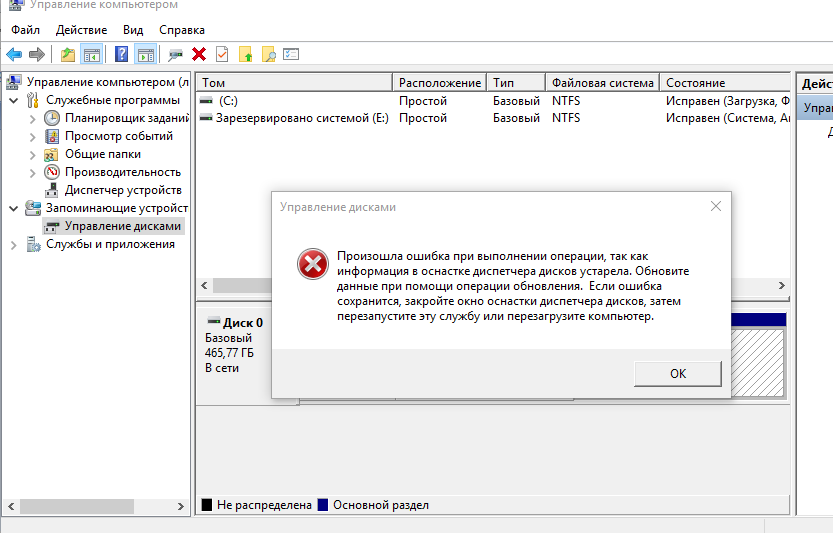The width and height of the screenshot is (833, 533).
Task: Expand the Просмотр событий node
Action: tap(32, 137)
